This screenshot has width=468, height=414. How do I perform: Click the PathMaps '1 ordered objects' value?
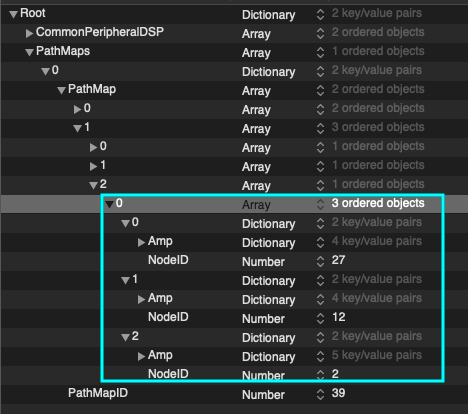click(378, 51)
